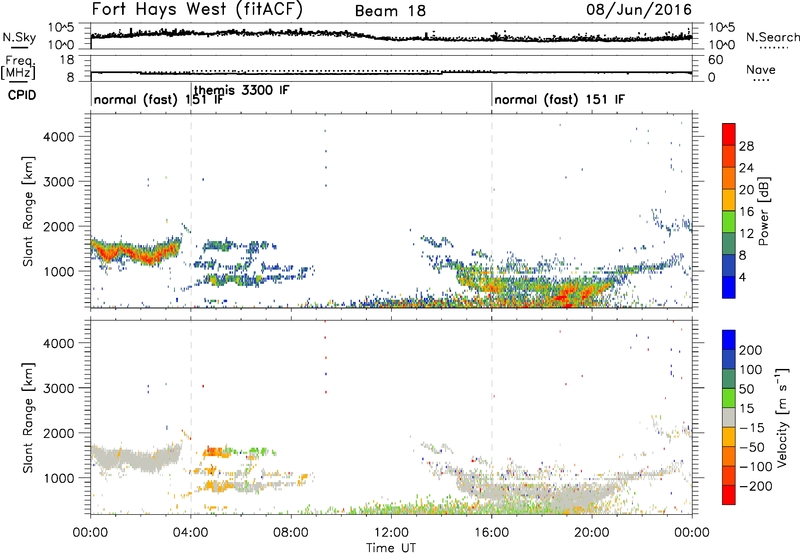Viewport: 800px width, 554px height.
Task: Click the 'Nave' label
Action: 761,70
